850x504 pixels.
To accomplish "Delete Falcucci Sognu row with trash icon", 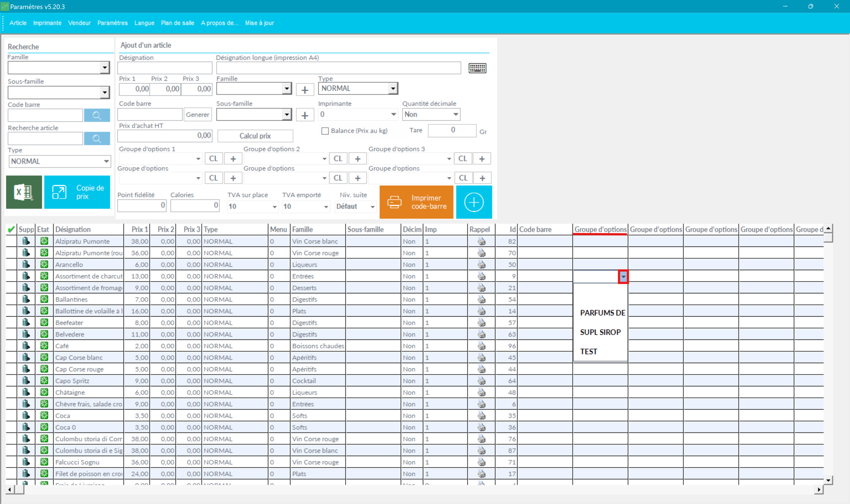I will (x=26, y=462).
